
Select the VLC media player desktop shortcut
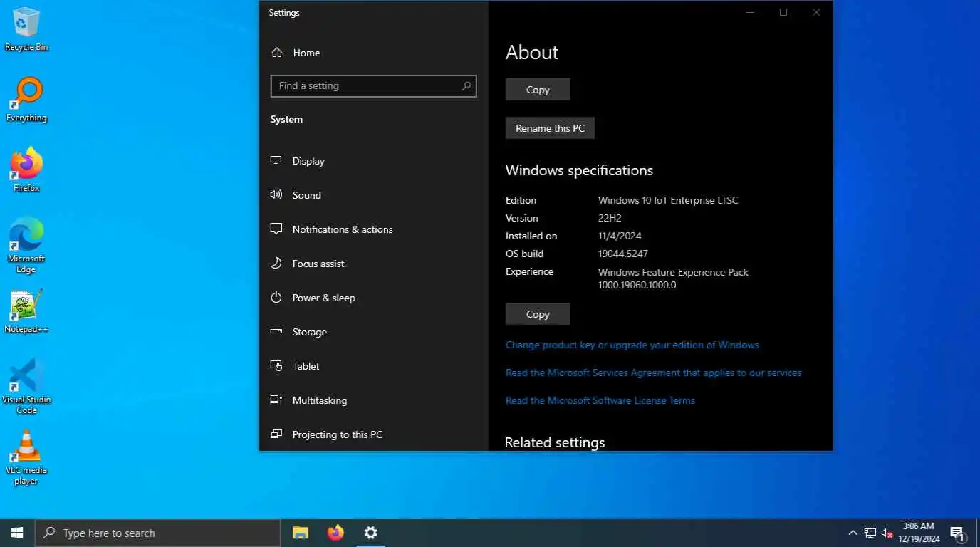click(26, 457)
